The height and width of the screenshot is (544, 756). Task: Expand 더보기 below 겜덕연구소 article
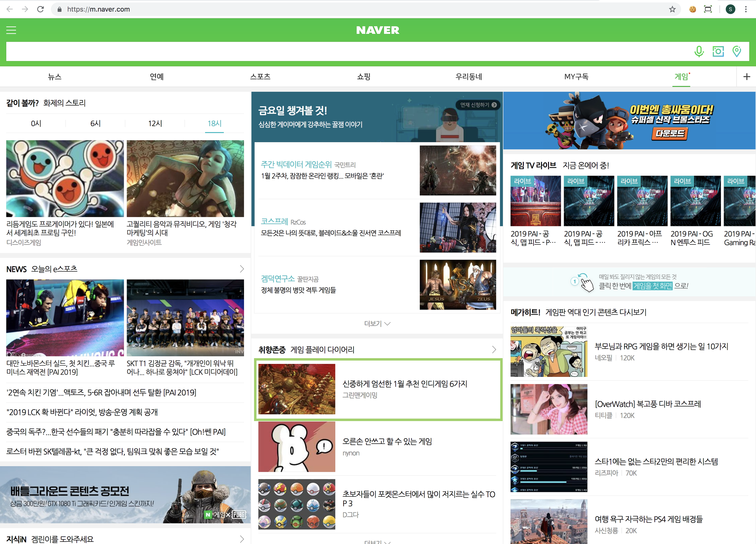pos(377,323)
